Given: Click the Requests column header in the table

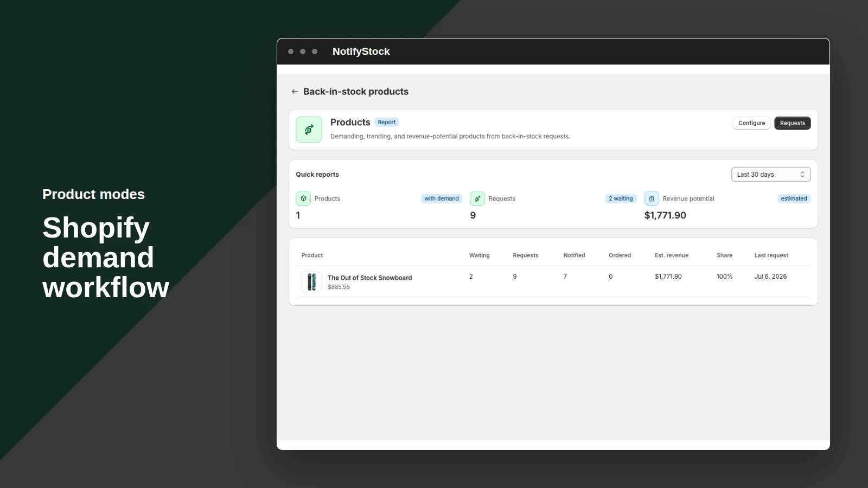Looking at the screenshot, I should coord(525,255).
